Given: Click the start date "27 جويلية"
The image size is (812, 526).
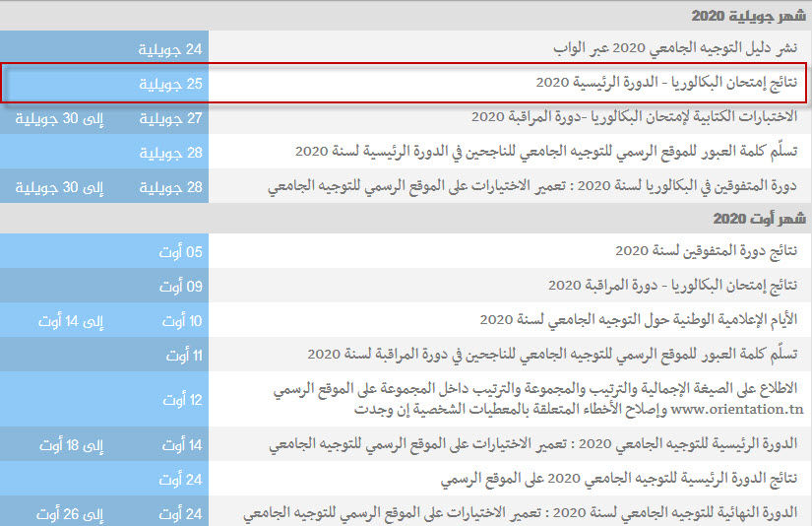Looking at the screenshot, I should (170, 118).
